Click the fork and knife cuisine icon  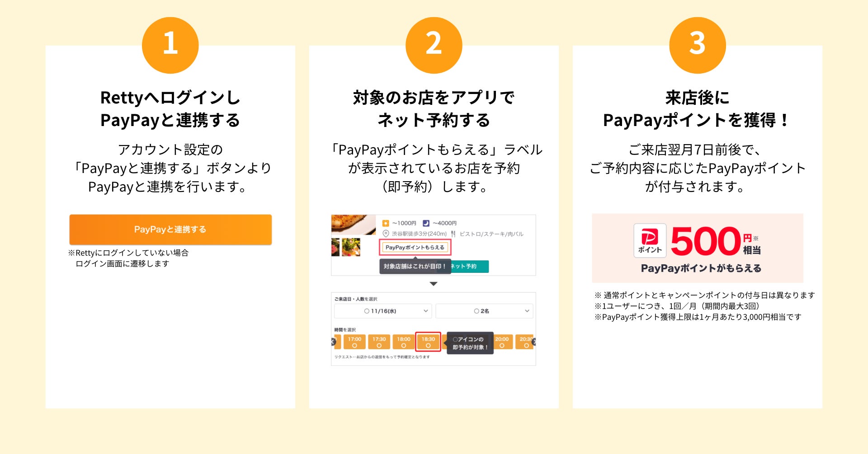tap(453, 234)
